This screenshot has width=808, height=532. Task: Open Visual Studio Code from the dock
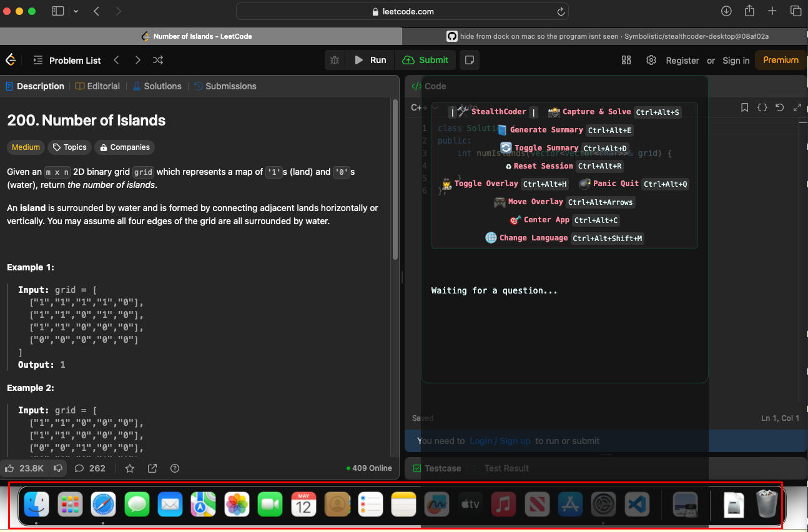pos(637,505)
